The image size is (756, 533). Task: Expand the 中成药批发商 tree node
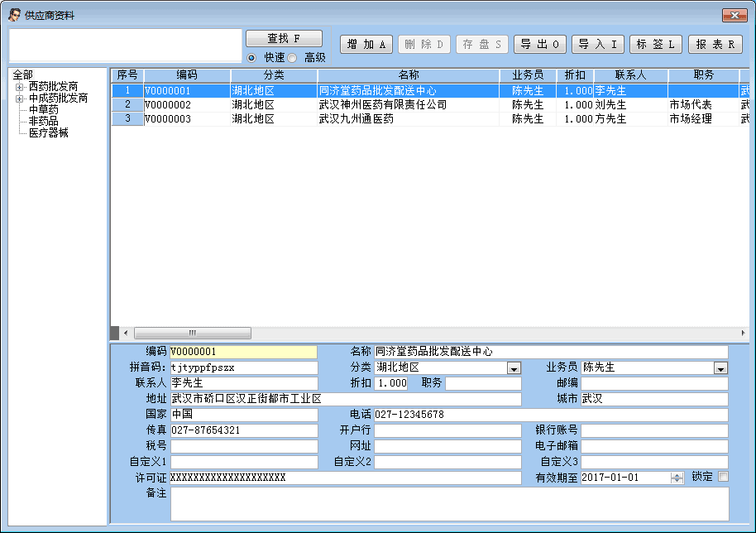pyautogui.click(x=20, y=98)
